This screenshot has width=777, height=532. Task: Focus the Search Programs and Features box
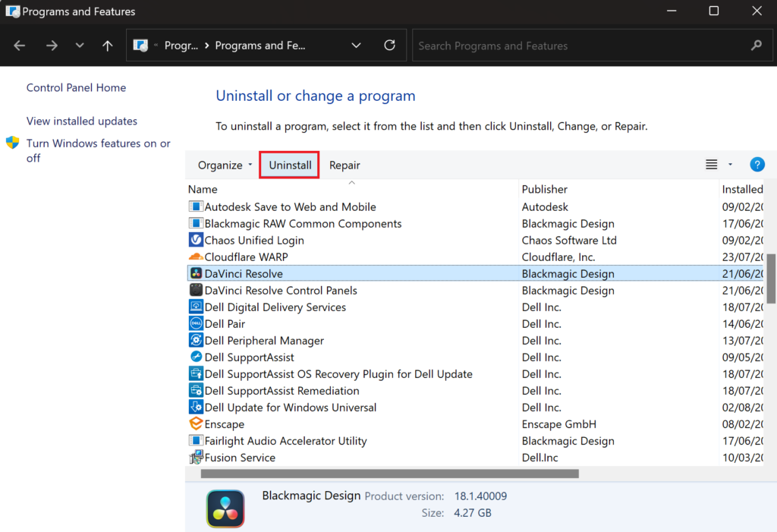tap(592, 46)
